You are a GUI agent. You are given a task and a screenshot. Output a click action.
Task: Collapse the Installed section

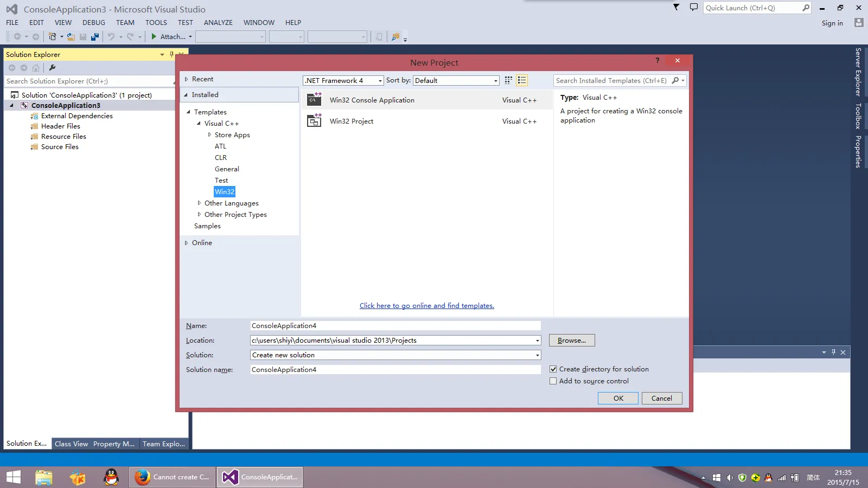point(186,95)
